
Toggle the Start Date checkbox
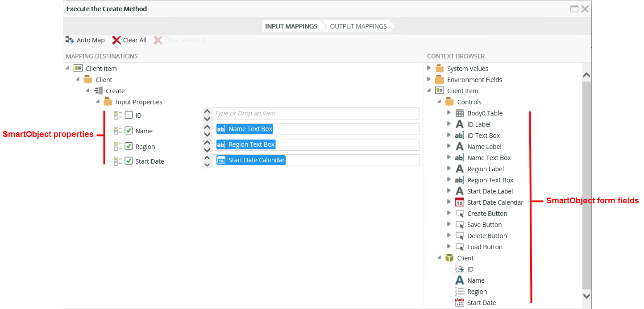tap(129, 161)
